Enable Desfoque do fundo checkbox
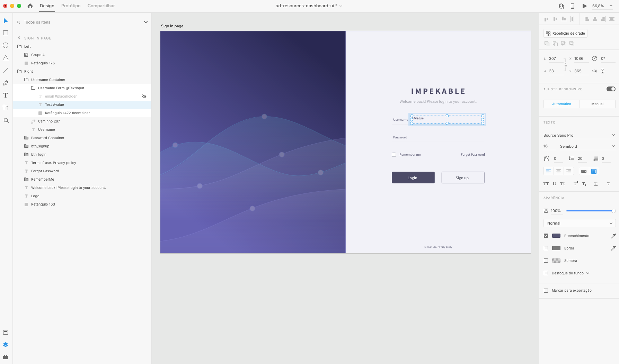The height and width of the screenshot is (364, 619). [x=546, y=273]
